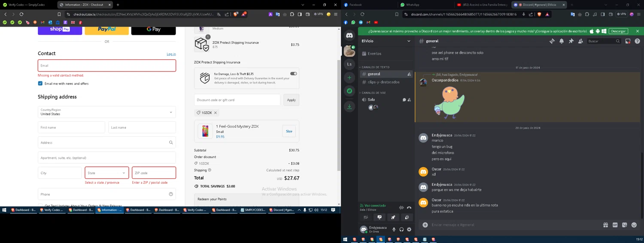Collapse the Canales de texto category
Viewport: 644px width, 243px height.
[x=376, y=67]
